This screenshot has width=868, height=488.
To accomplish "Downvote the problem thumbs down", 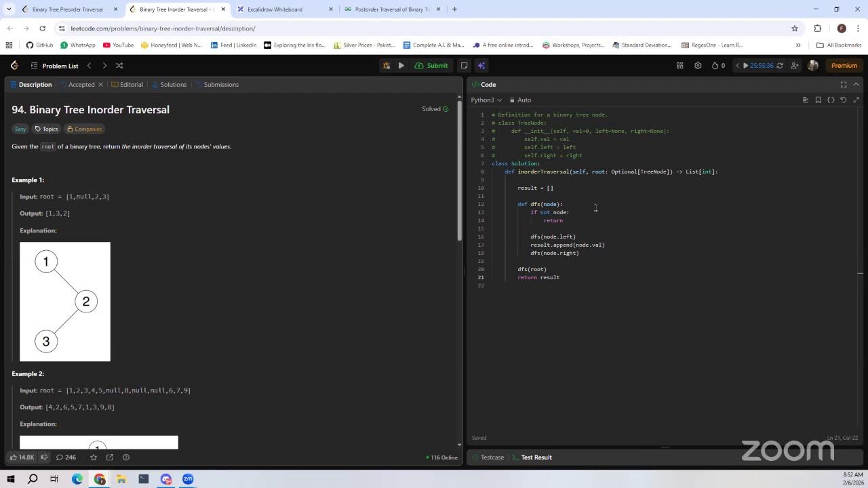I will coord(44,457).
